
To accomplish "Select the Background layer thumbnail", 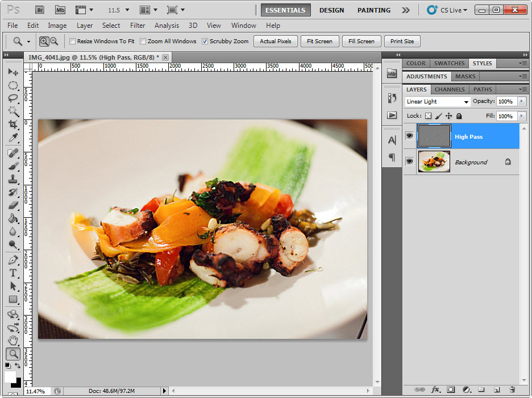I will tap(434, 162).
